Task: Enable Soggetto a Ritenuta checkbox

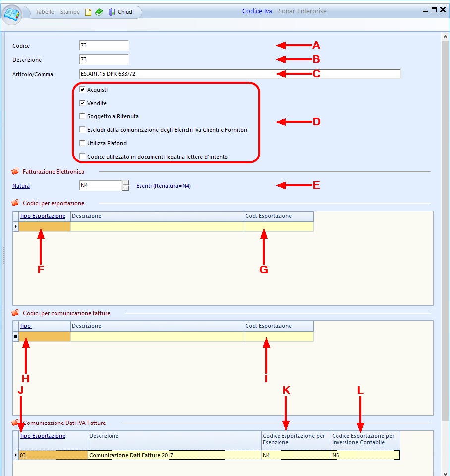Action: [83, 116]
